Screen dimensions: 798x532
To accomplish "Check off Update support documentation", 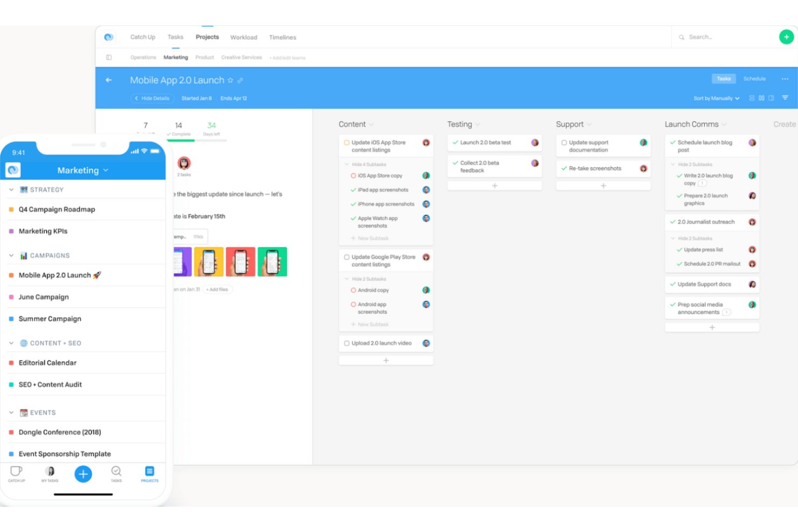I will coord(564,143).
